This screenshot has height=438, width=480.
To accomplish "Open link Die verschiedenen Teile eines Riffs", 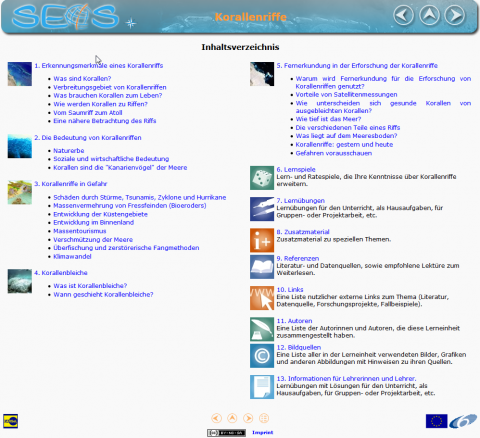I will (348, 128).
